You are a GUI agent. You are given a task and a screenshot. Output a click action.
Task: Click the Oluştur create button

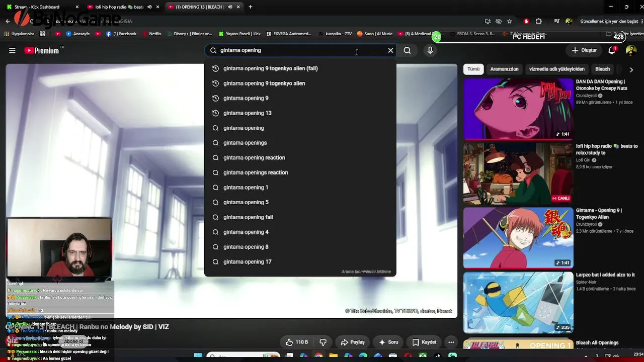pos(584,50)
